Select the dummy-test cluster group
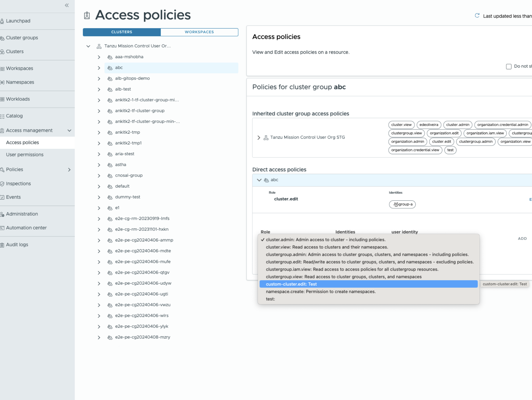Image resolution: width=532 pixels, height=400 pixels. 127,197
